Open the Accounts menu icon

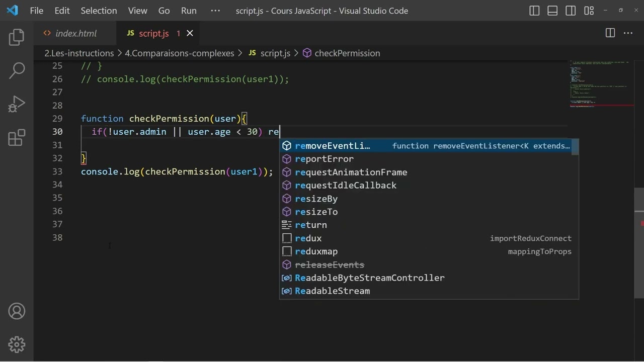(x=17, y=311)
